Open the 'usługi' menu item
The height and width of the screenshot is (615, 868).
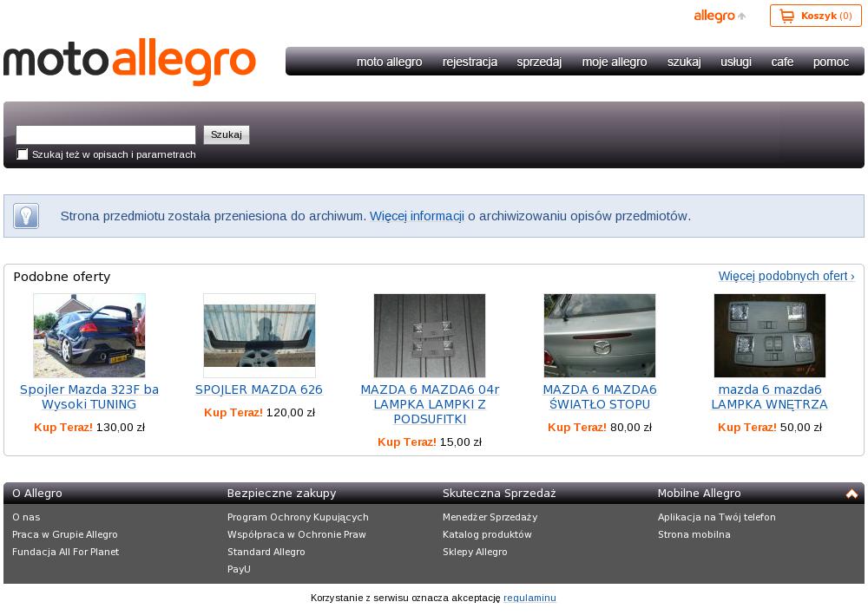736,62
